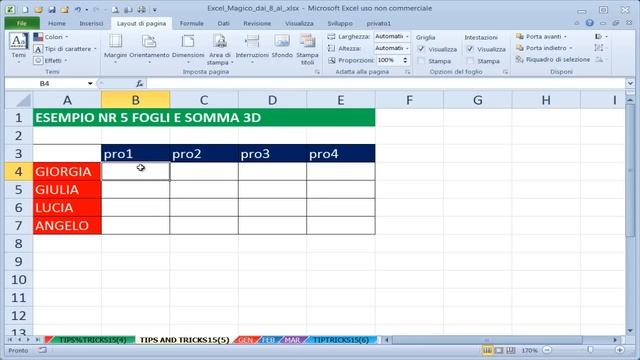Switch to the Visualizza ribbon tab
640x360 pixels.
(299, 24)
